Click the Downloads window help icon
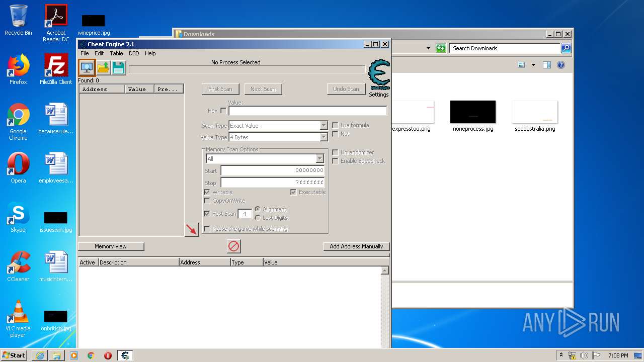This screenshot has height=362, width=644. point(561,65)
